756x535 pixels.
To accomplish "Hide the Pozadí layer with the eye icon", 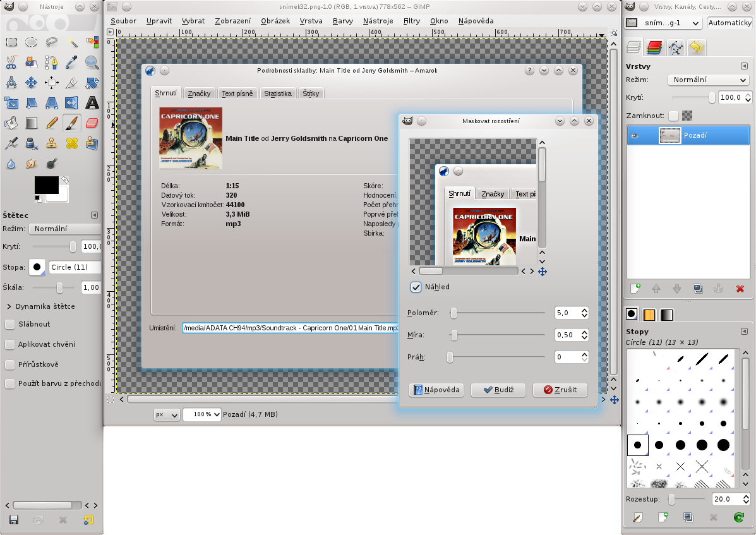I will (635, 135).
